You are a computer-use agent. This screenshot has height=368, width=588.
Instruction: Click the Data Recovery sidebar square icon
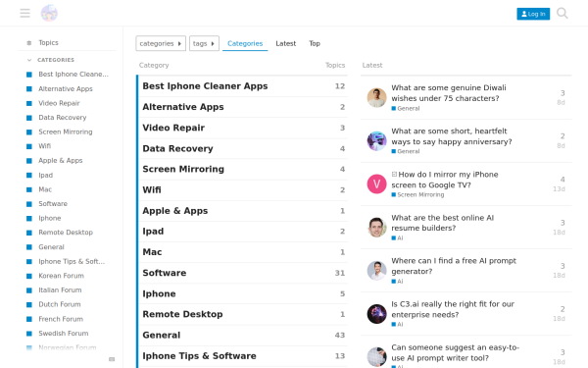29,118
